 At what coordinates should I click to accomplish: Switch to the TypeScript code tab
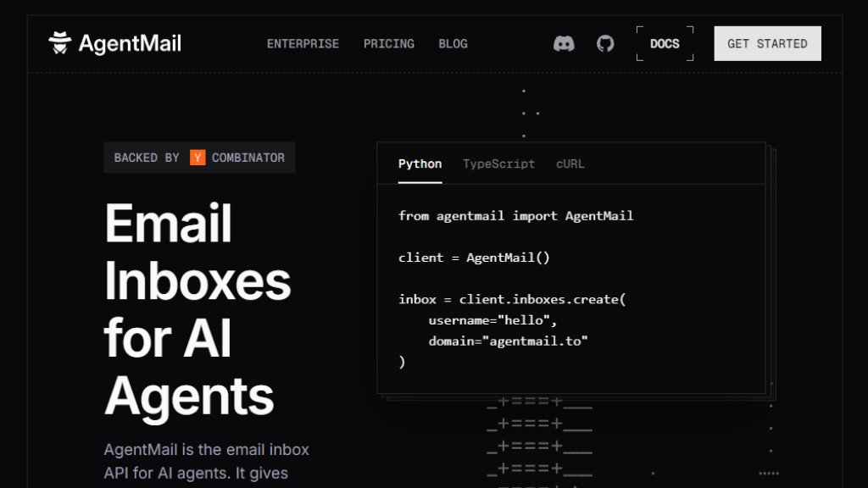498,164
